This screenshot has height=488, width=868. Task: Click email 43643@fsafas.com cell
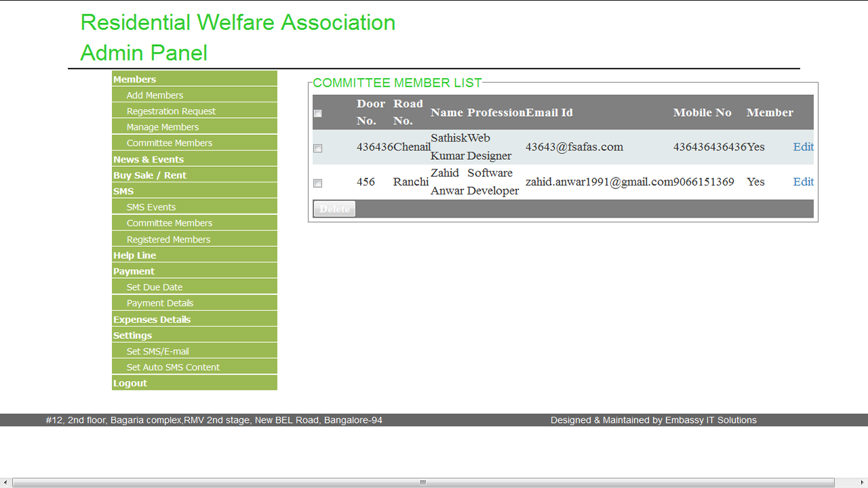pos(574,147)
